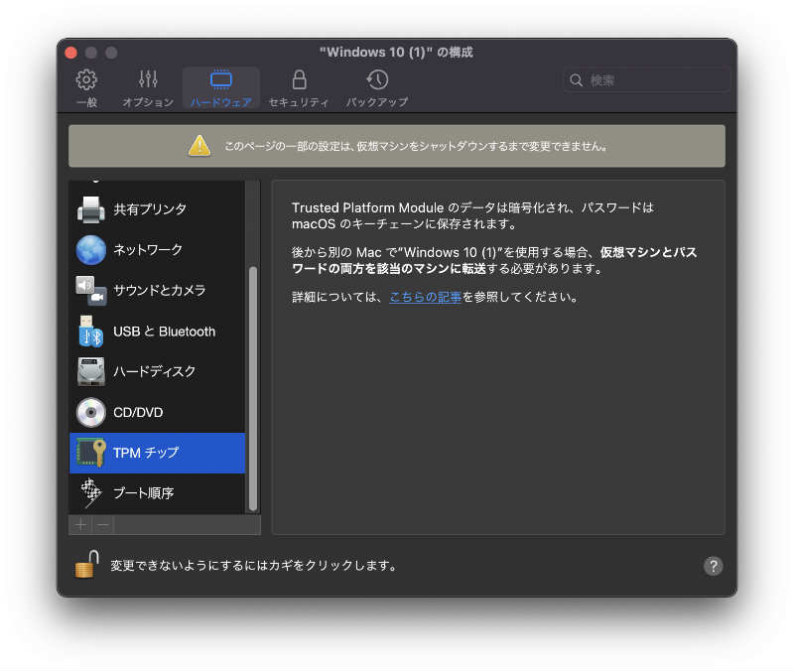Click the minus button to remove hardware

point(103,525)
